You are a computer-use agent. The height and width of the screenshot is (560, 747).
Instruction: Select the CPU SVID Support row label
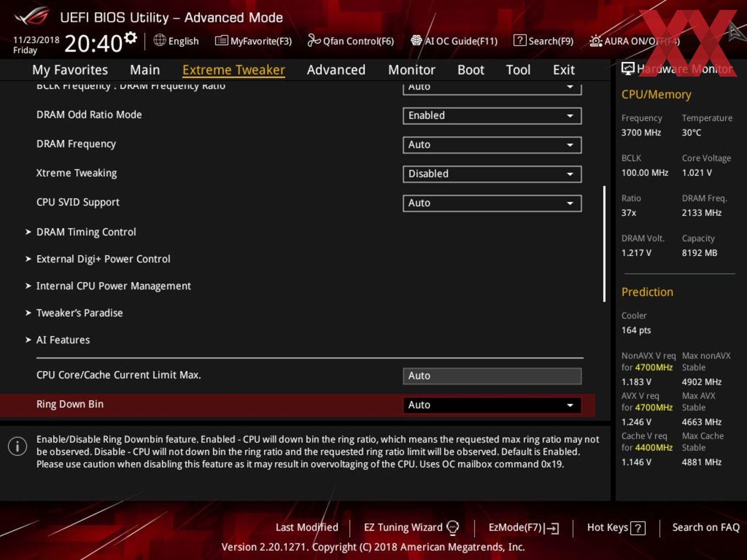pos(77,202)
